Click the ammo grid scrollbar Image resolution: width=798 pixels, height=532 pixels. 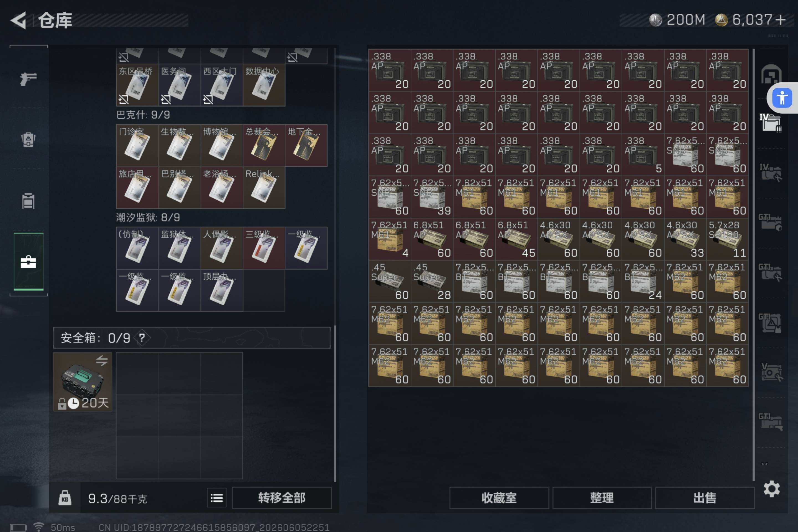[754, 265]
